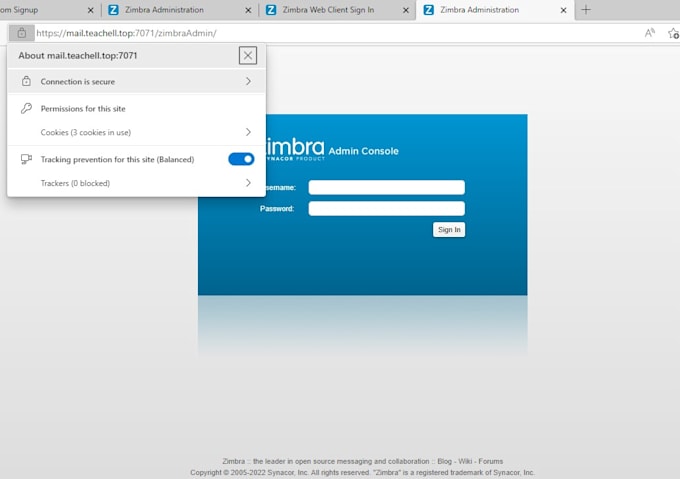This screenshot has height=479, width=680.
Task: Click the Sign In button
Action: 449,229
